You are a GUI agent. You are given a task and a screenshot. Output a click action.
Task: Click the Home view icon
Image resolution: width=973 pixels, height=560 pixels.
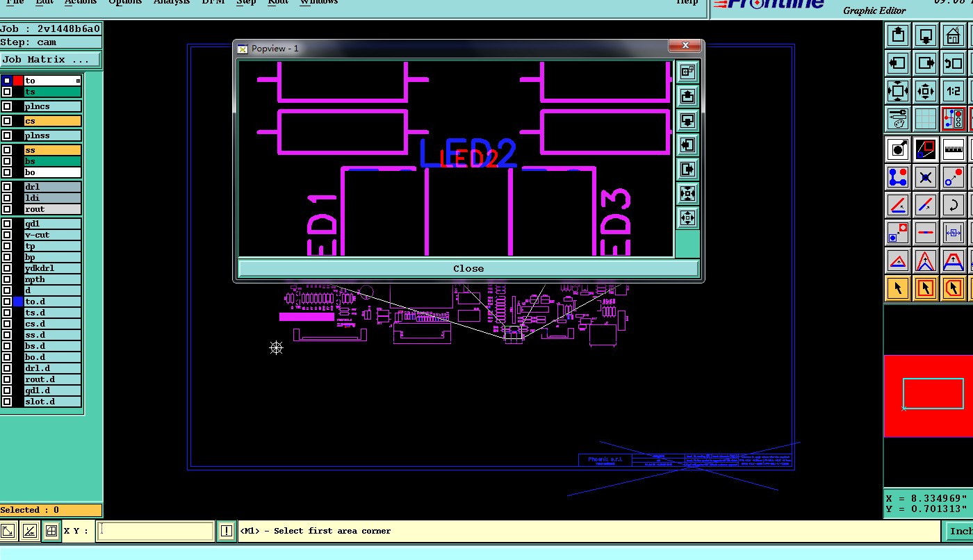pyautogui.click(x=953, y=35)
